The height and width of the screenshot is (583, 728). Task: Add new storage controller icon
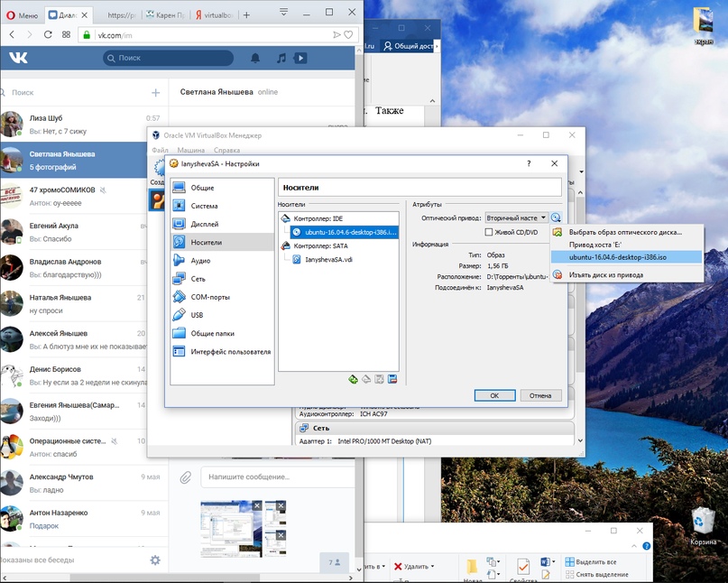(353, 379)
